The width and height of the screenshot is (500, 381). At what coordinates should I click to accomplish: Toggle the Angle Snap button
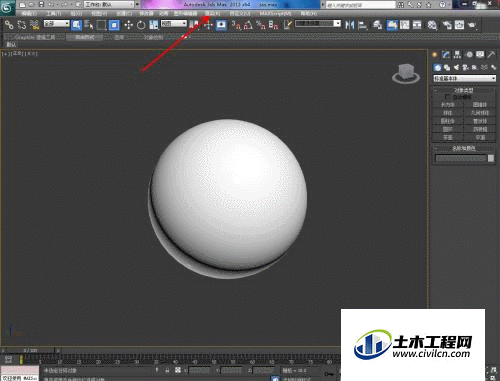tap(248, 25)
